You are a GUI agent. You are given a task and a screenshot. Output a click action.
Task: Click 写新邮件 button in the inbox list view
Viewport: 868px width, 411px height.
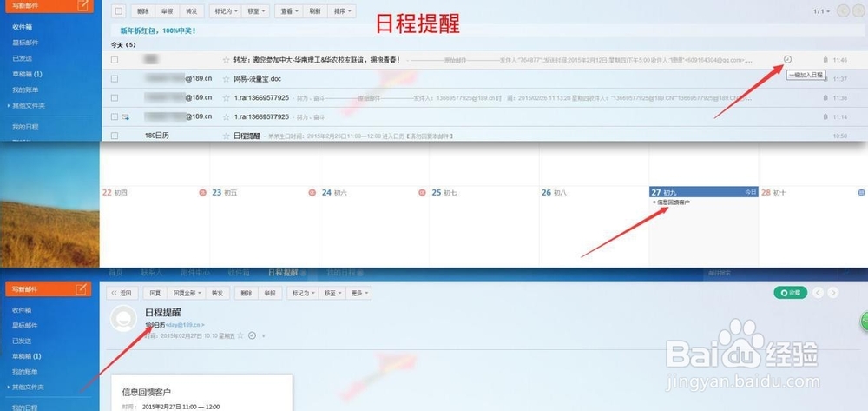pos(48,6)
